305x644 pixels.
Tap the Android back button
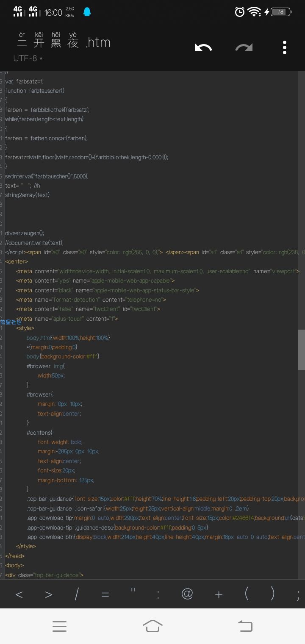(x=245, y=626)
